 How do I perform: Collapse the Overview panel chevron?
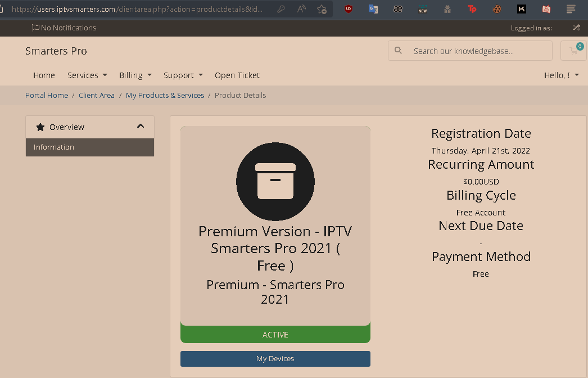point(141,126)
